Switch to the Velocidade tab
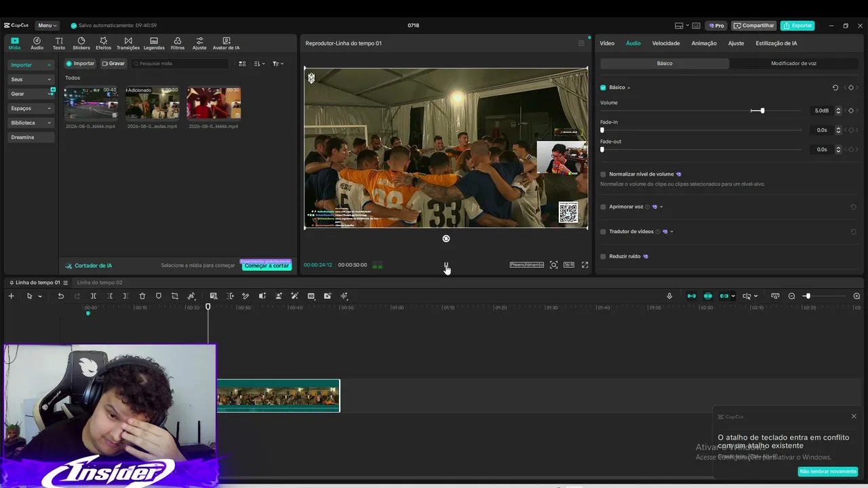 coord(666,43)
